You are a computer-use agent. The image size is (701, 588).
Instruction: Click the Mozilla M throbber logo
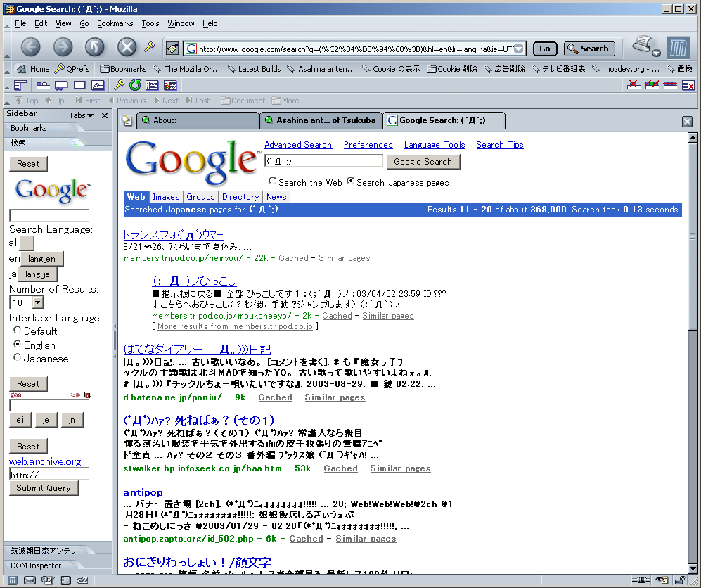[x=679, y=47]
